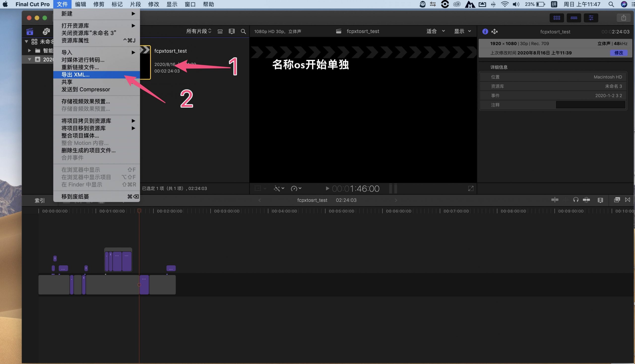
Task: Click the 修改 button in inspector
Action: click(x=618, y=53)
